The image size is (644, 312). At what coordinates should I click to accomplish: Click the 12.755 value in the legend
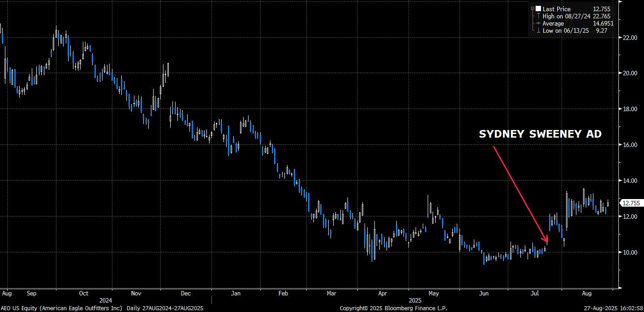(x=601, y=9)
